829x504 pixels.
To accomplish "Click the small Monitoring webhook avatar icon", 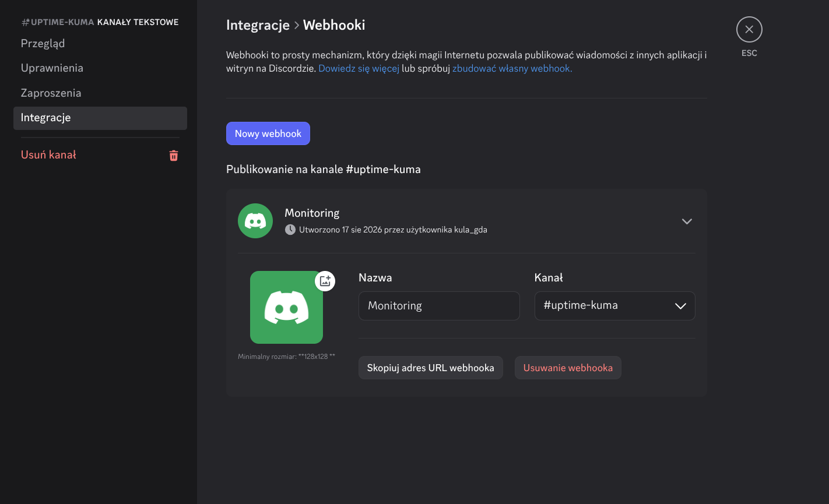I will (255, 221).
